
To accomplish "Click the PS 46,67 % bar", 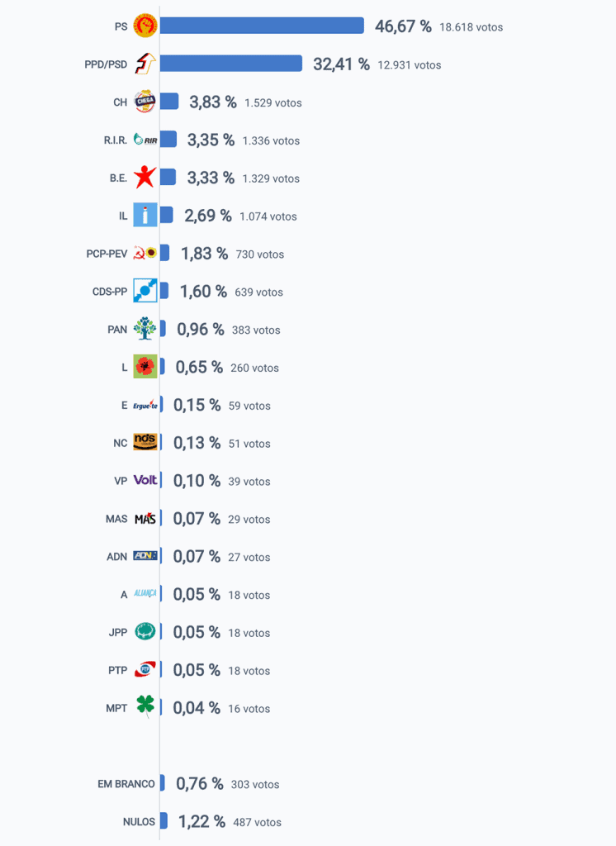I will click(x=262, y=26).
